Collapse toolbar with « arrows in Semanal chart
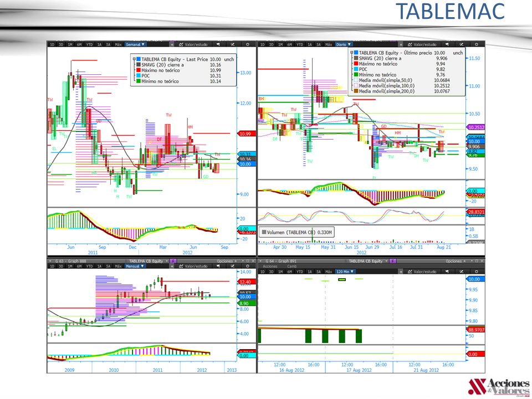This screenshot has width=532, height=399. coord(172,44)
